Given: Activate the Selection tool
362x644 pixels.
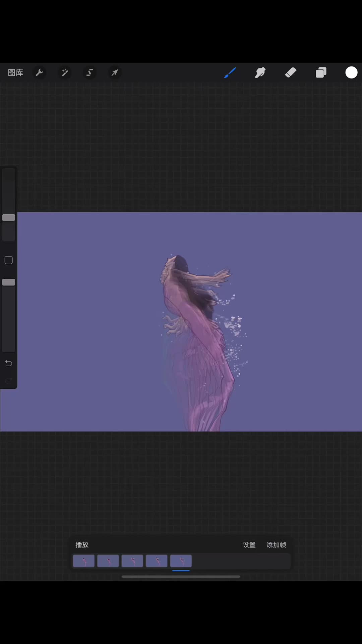Looking at the screenshot, I should (90, 72).
